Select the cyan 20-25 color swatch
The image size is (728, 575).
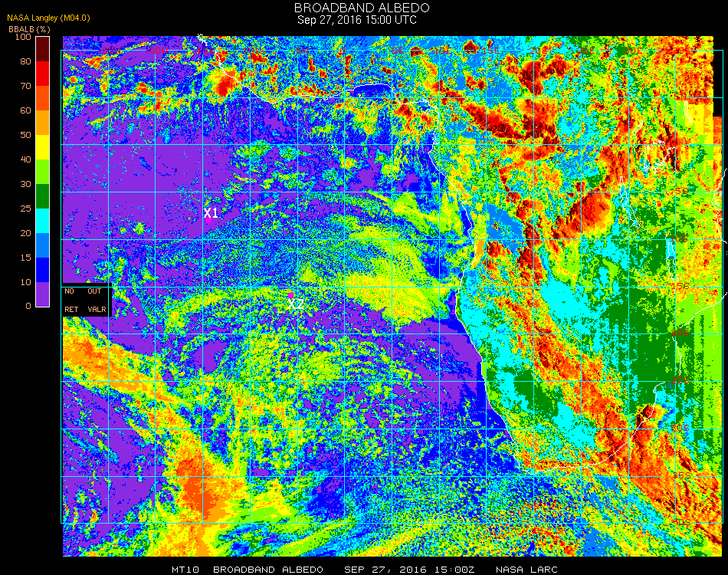[x=43, y=221]
